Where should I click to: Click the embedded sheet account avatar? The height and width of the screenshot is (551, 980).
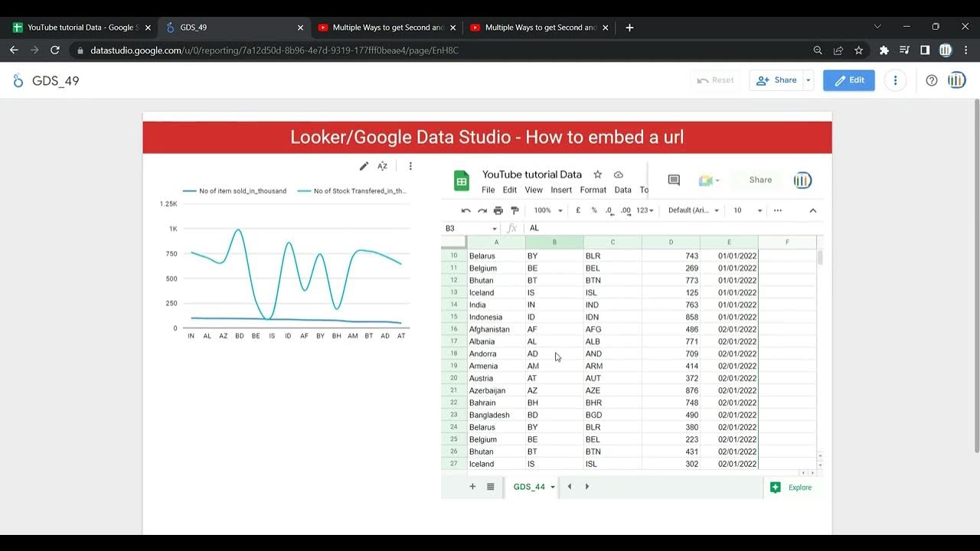pyautogui.click(x=802, y=181)
